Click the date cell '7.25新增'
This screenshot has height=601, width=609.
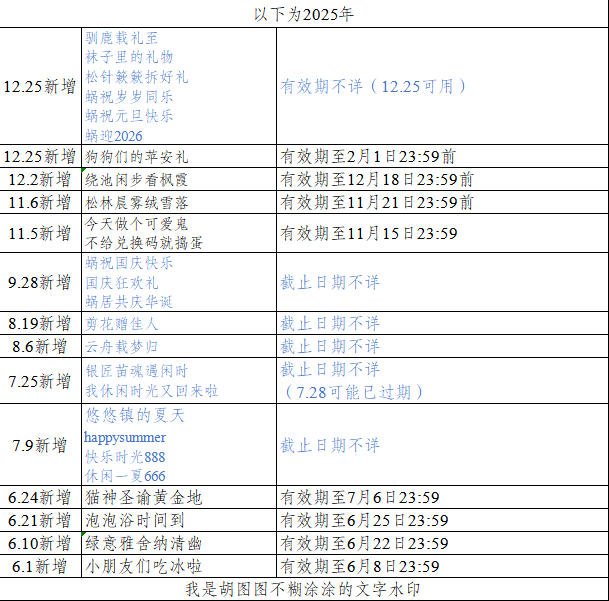(40, 381)
